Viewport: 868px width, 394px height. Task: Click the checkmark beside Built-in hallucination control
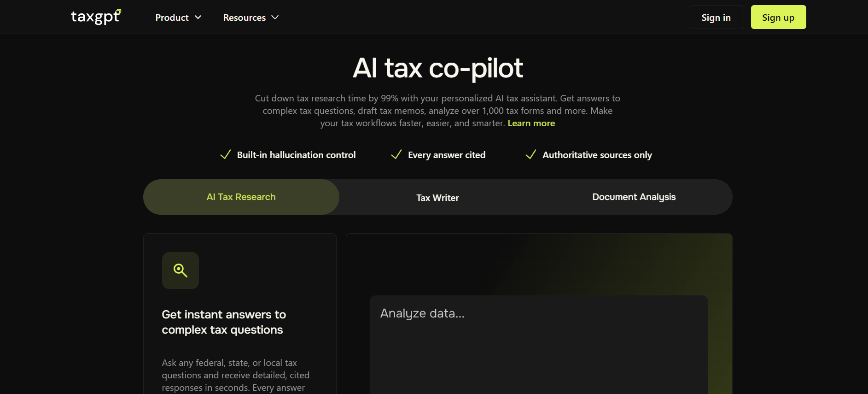click(226, 154)
